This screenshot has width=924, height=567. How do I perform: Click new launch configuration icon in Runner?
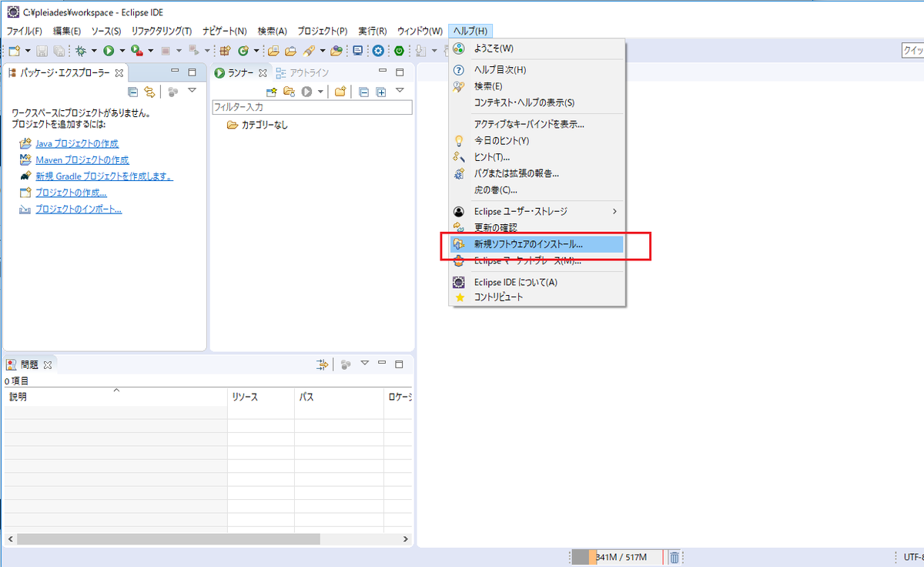pyautogui.click(x=271, y=92)
